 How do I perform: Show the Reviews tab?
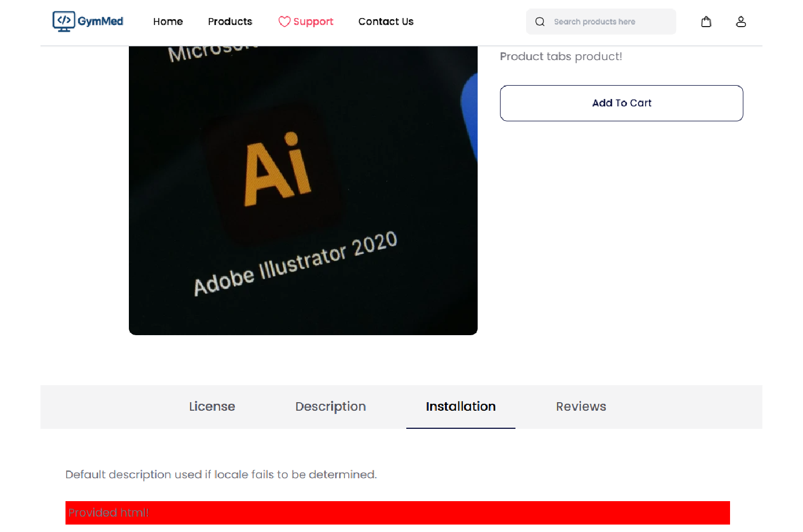[581, 406]
